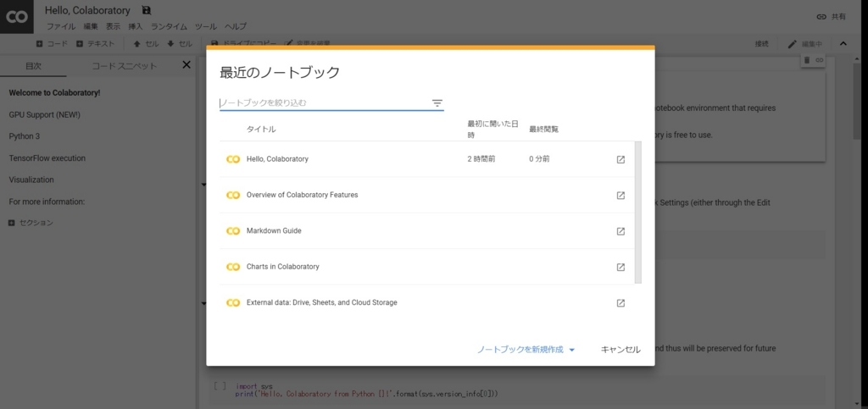Add a code cell with コード button
Screen dimensions: 868x409
pyautogui.click(x=52, y=44)
